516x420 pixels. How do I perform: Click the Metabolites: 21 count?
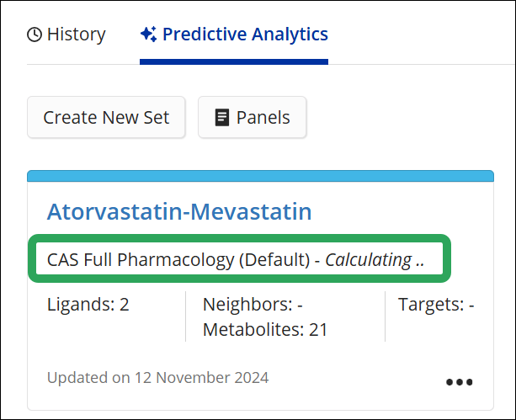[265, 329]
